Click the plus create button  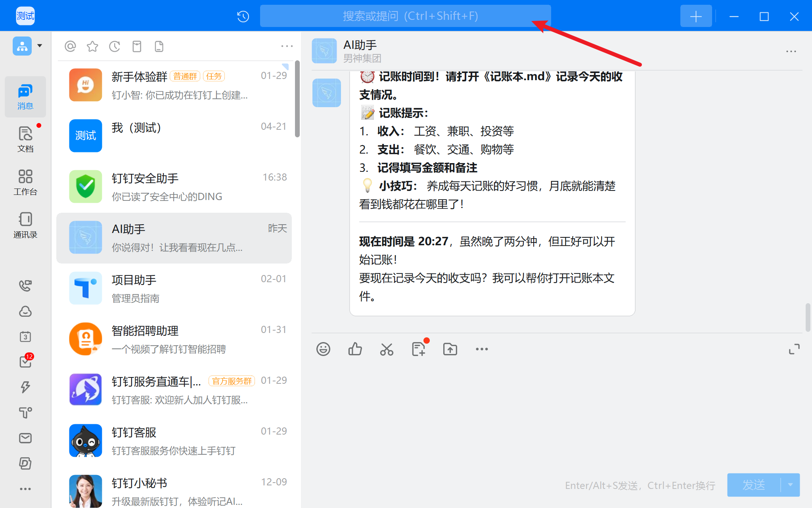696,16
